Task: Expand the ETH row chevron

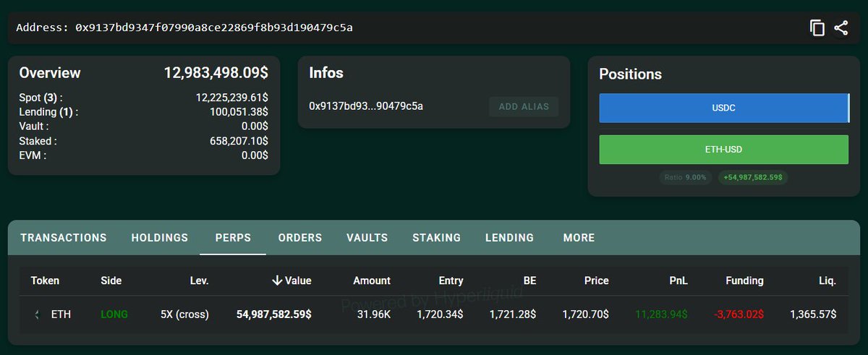Action: [37, 315]
